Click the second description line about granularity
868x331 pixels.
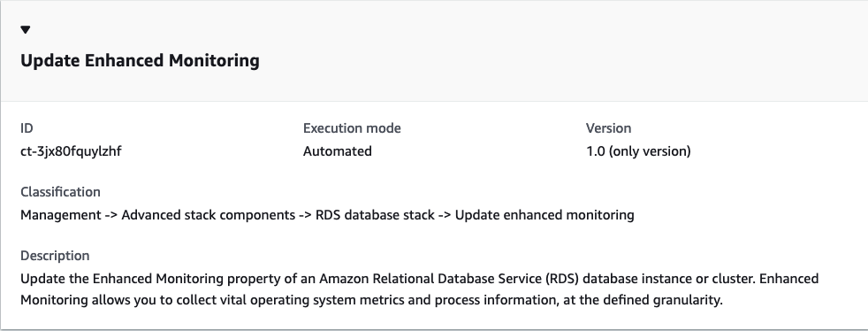point(371,301)
